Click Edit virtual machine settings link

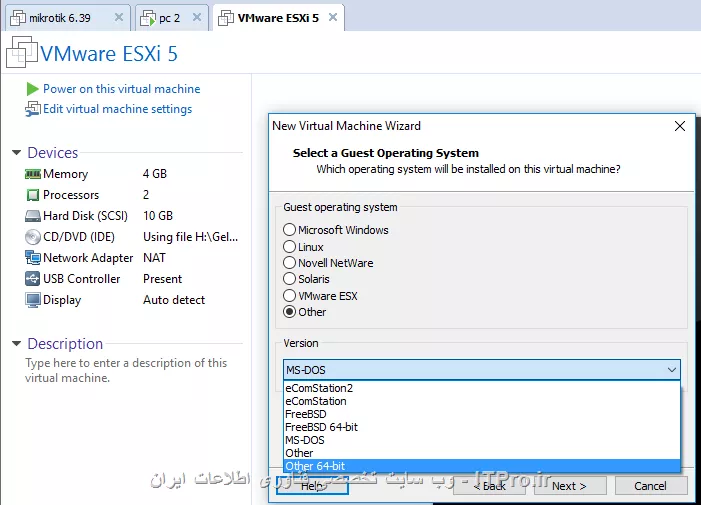[118, 109]
